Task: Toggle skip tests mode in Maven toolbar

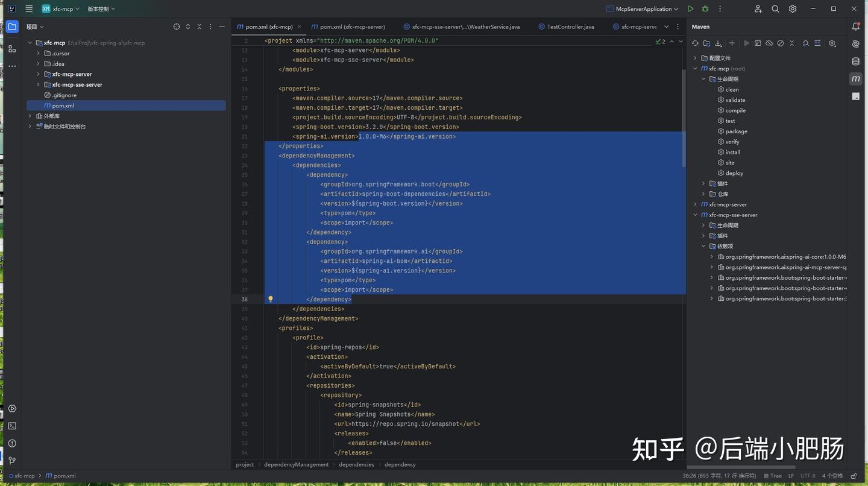Action: [781, 43]
